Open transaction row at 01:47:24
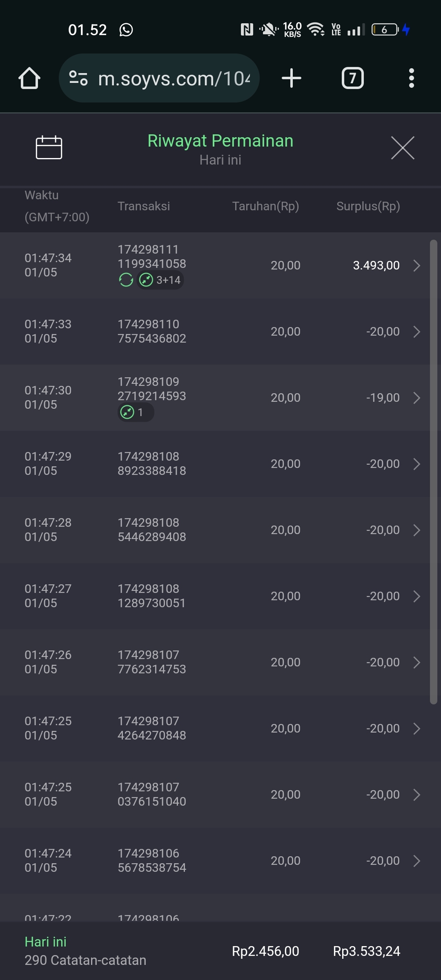The width and height of the screenshot is (441, 980). (x=220, y=860)
